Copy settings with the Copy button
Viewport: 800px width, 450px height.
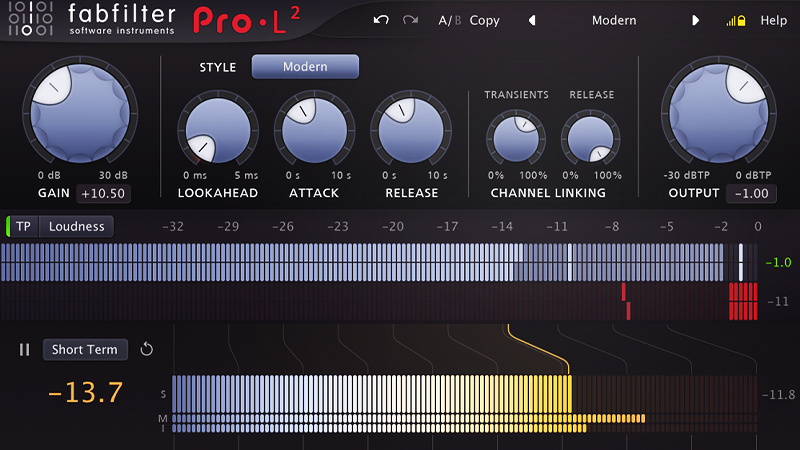484,20
